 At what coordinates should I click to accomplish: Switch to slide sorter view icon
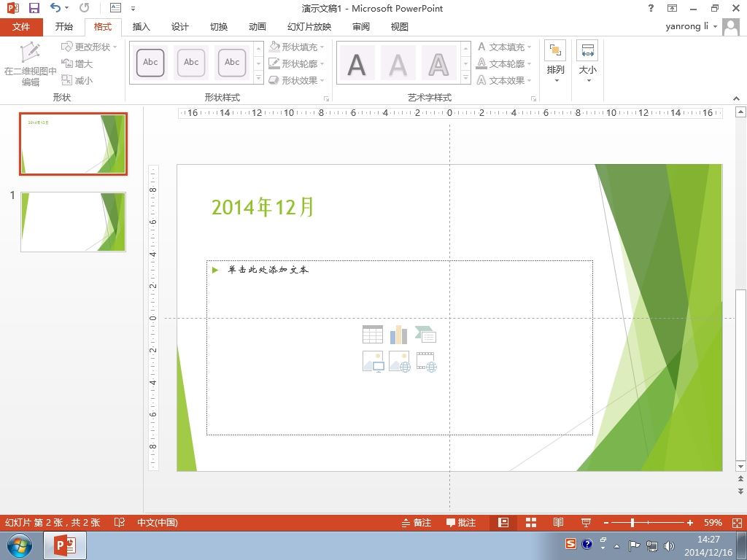coord(531,522)
